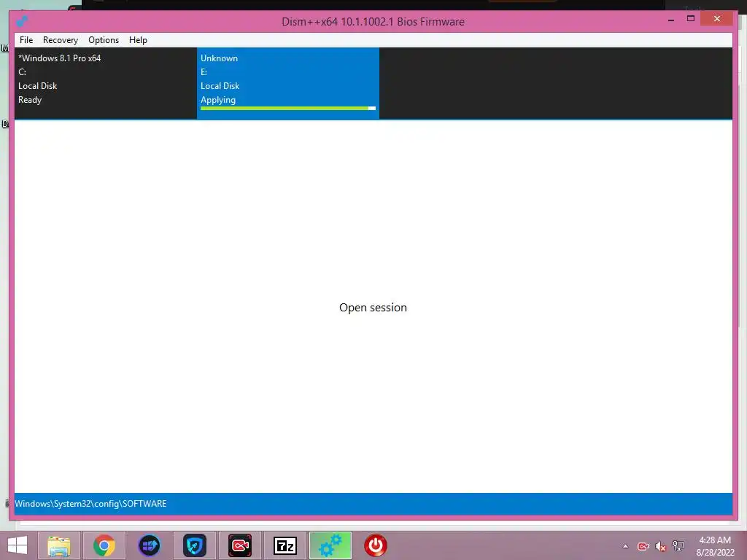The image size is (747, 560).
Task: Minimize the Dism++ window
Action: [x=671, y=20]
